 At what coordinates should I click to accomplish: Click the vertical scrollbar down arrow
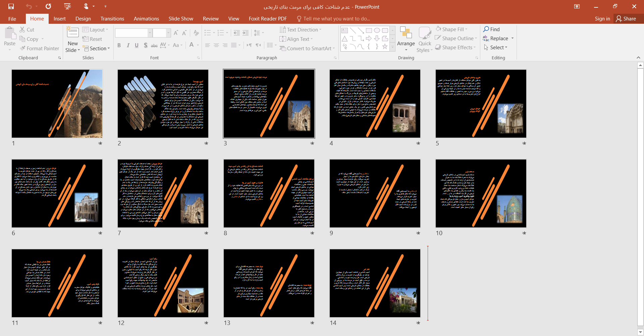click(640, 332)
